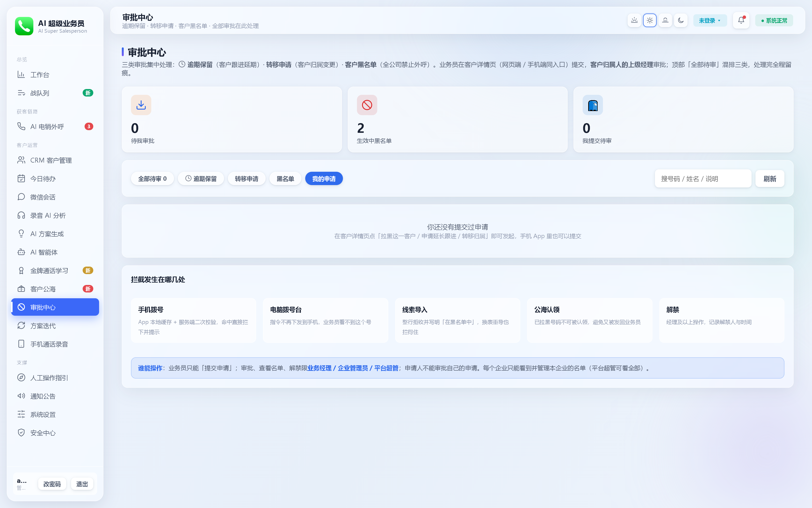Select the 逾期保留 filter tab

[201, 179]
